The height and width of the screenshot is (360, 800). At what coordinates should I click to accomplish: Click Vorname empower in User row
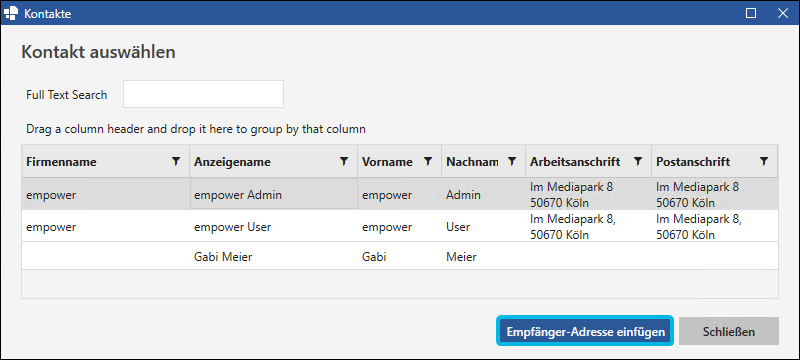[x=399, y=226]
